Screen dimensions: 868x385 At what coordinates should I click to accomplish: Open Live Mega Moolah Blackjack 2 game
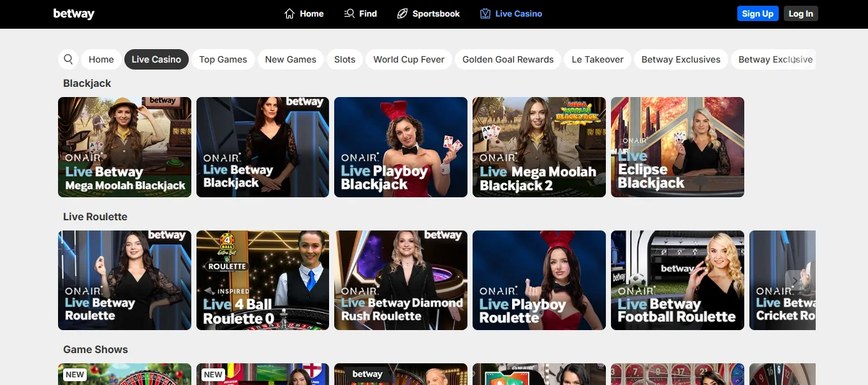coord(539,147)
